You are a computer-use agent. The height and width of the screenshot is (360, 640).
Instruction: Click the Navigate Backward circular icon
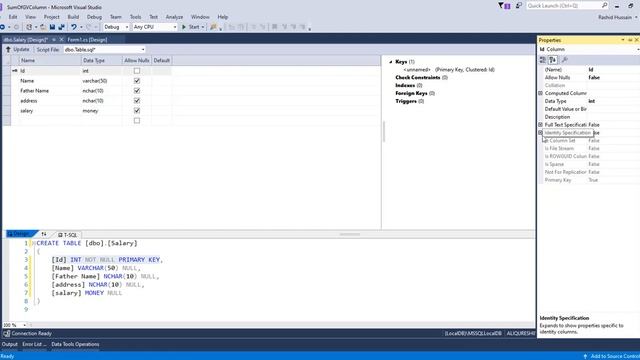(x=2, y=27)
